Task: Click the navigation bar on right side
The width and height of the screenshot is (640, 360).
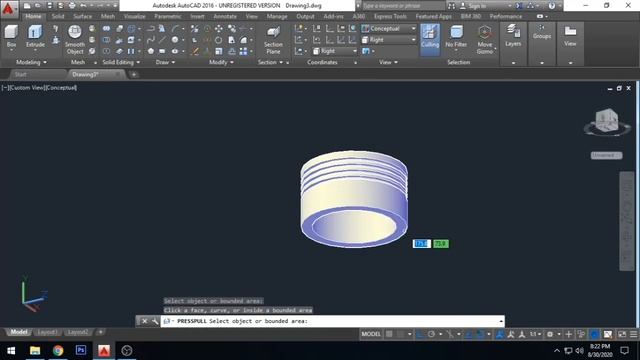Action: (x=627, y=221)
